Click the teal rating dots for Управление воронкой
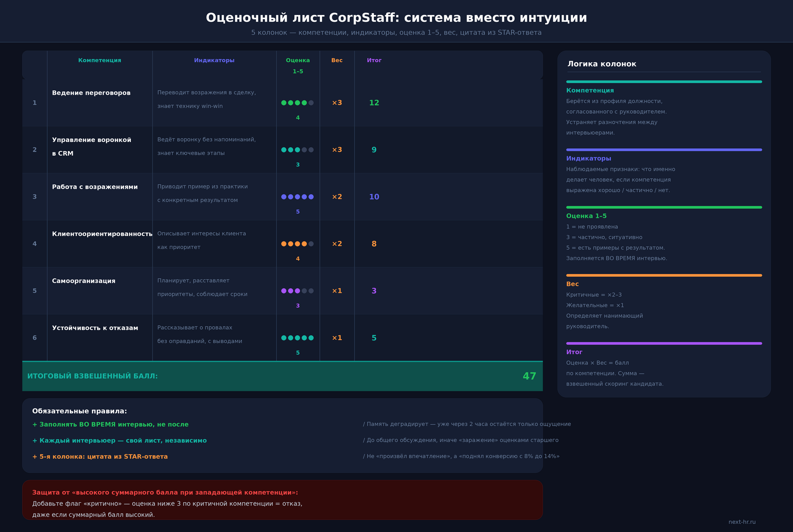 pyautogui.click(x=297, y=150)
